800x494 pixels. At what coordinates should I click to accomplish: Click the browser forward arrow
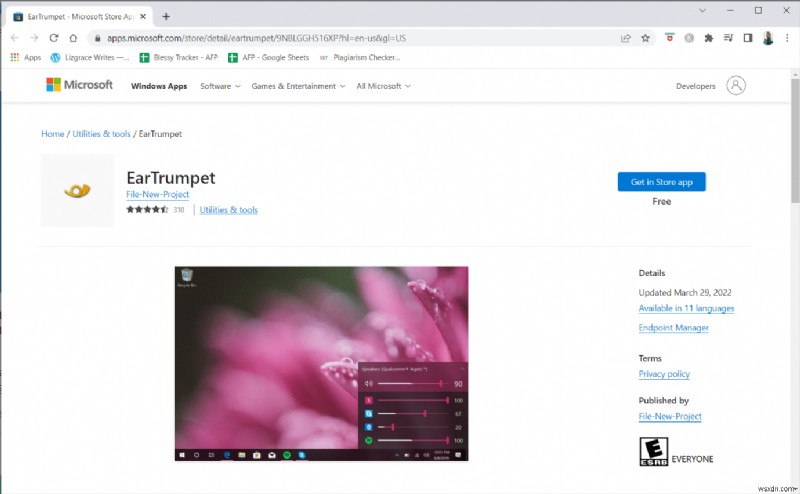click(34, 38)
